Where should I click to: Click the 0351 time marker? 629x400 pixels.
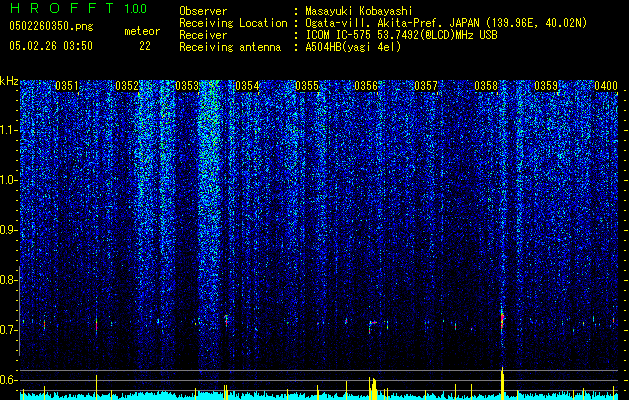click(x=67, y=86)
